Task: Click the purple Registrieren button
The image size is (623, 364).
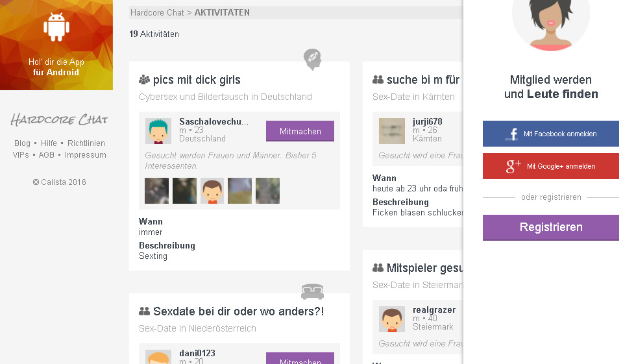Action: (551, 227)
